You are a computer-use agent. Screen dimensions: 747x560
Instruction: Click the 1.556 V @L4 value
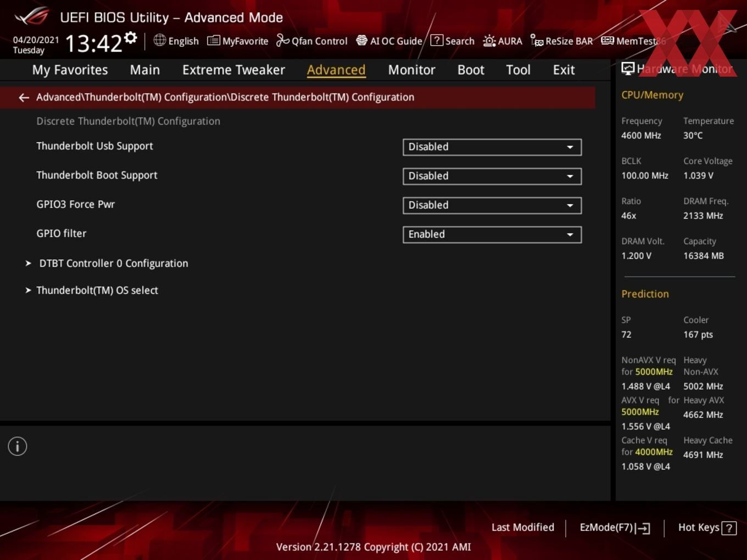[645, 427]
